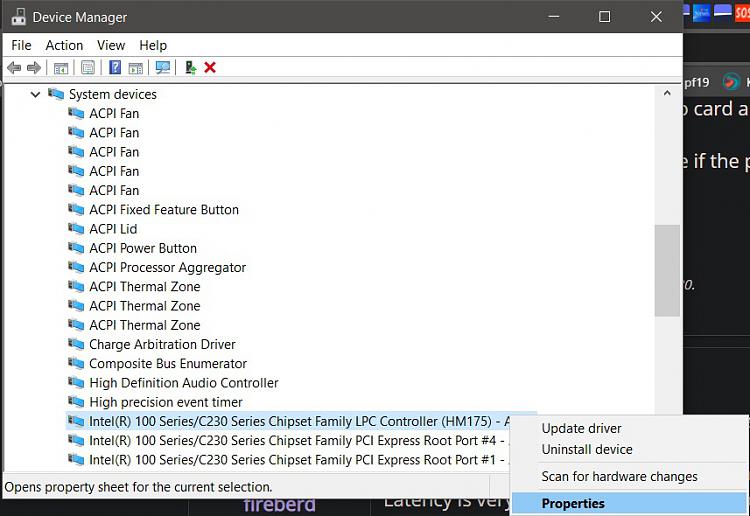
Task: Open the Action menu
Action: [x=64, y=45]
